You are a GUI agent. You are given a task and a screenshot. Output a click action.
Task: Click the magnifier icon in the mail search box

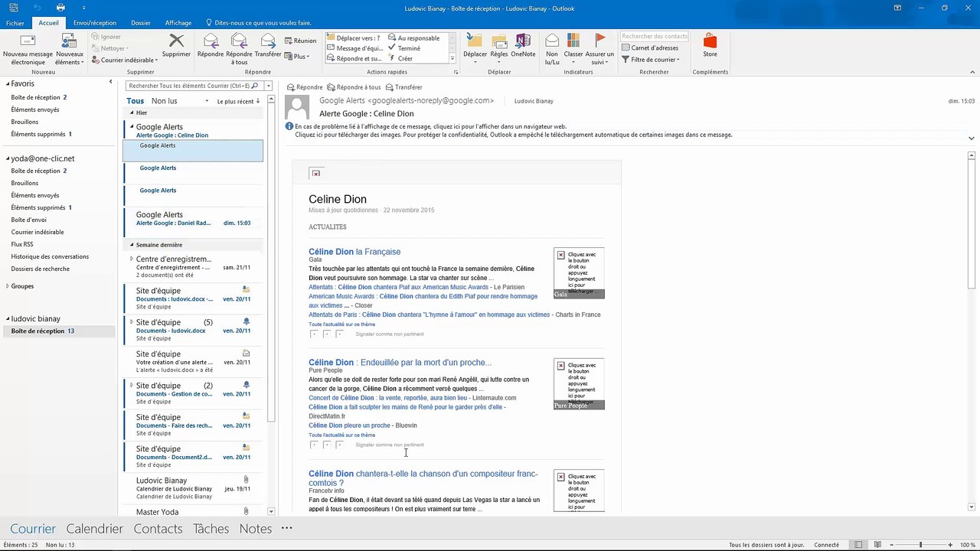point(256,86)
